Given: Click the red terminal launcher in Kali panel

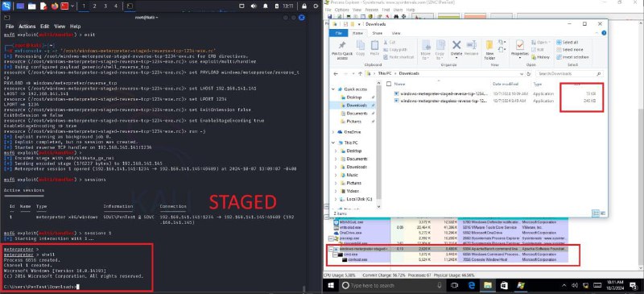Looking at the screenshot, I should click(x=64, y=6).
